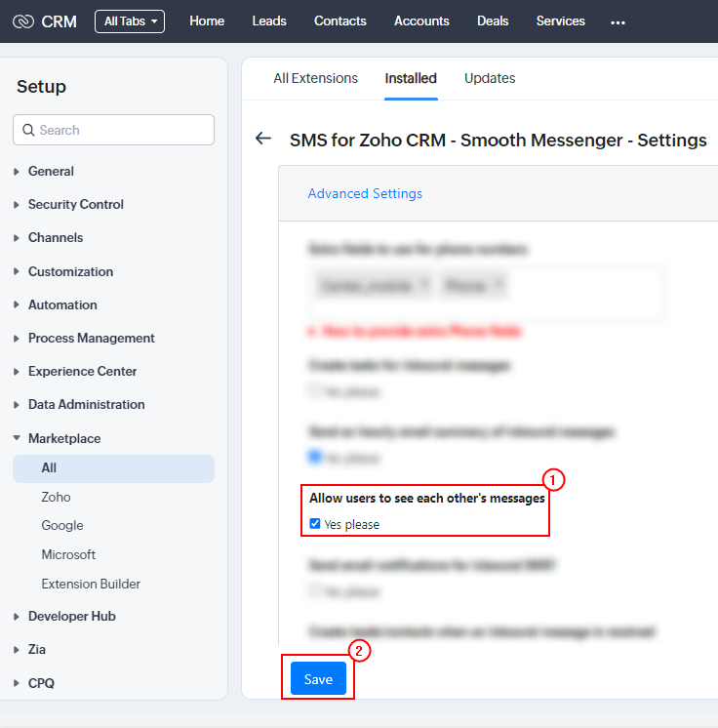Screen dimensions: 718x728
Task: Click the "Allow users to see each other's messages" label
Action: [427, 498]
